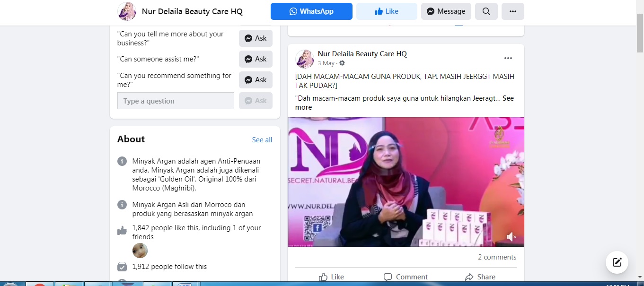Image resolution: width=644 pixels, height=286 pixels.
Task: Click the post author's avatar
Action: [305, 59]
